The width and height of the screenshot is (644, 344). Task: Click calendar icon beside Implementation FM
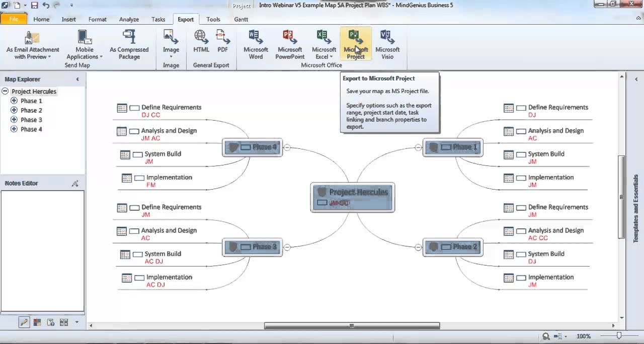(127, 178)
